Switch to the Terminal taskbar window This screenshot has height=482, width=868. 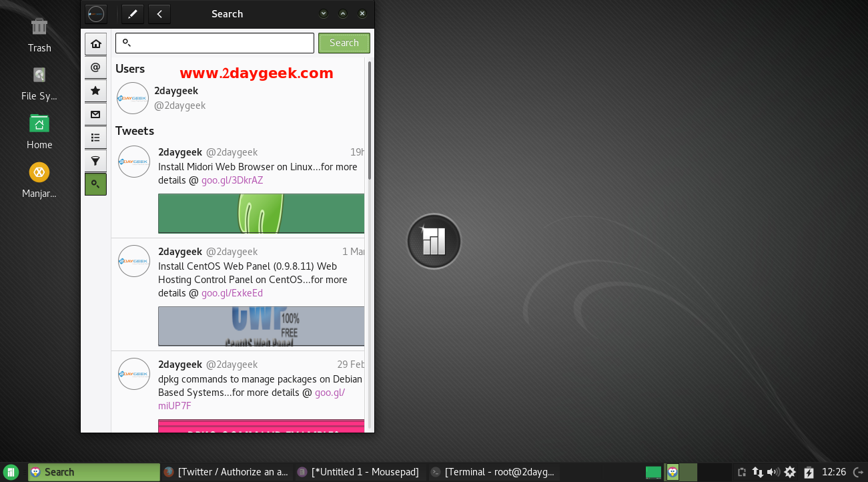point(492,472)
